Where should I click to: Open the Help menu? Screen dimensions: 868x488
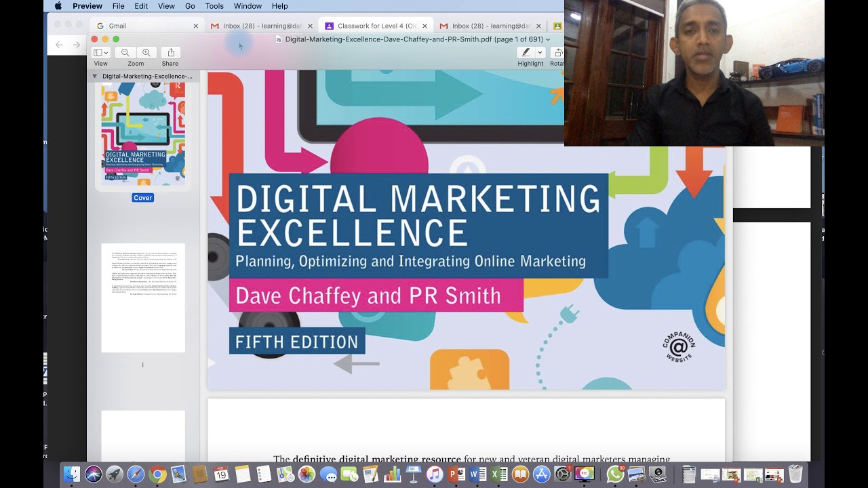tap(279, 6)
